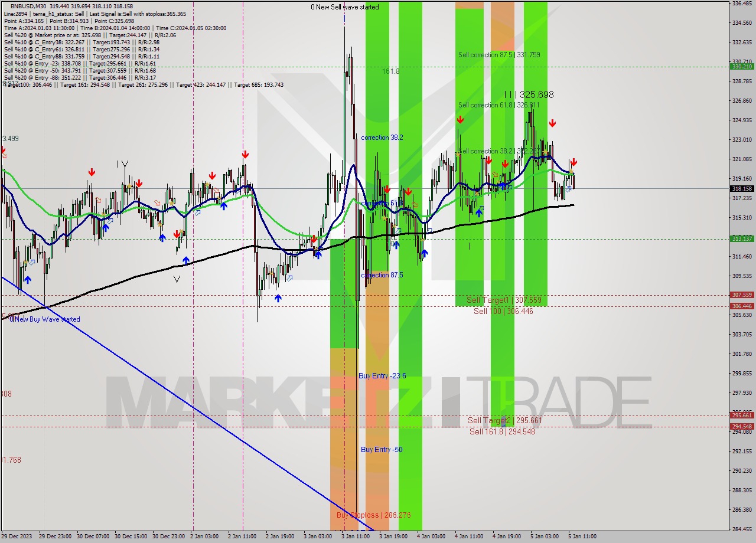Click the '3 Jan 11:00' time axis label
The height and width of the screenshot is (543, 756).
tap(356, 537)
